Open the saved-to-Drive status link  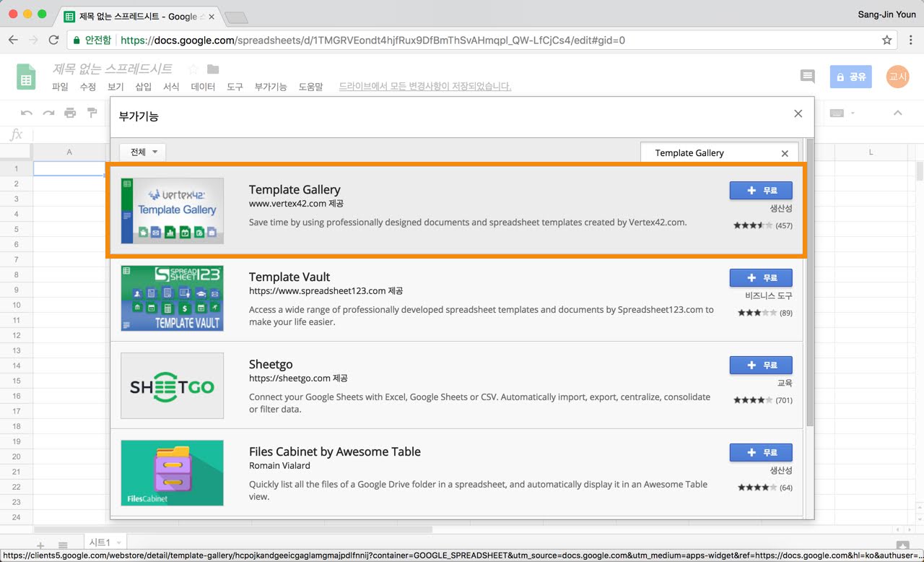[425, 87]
